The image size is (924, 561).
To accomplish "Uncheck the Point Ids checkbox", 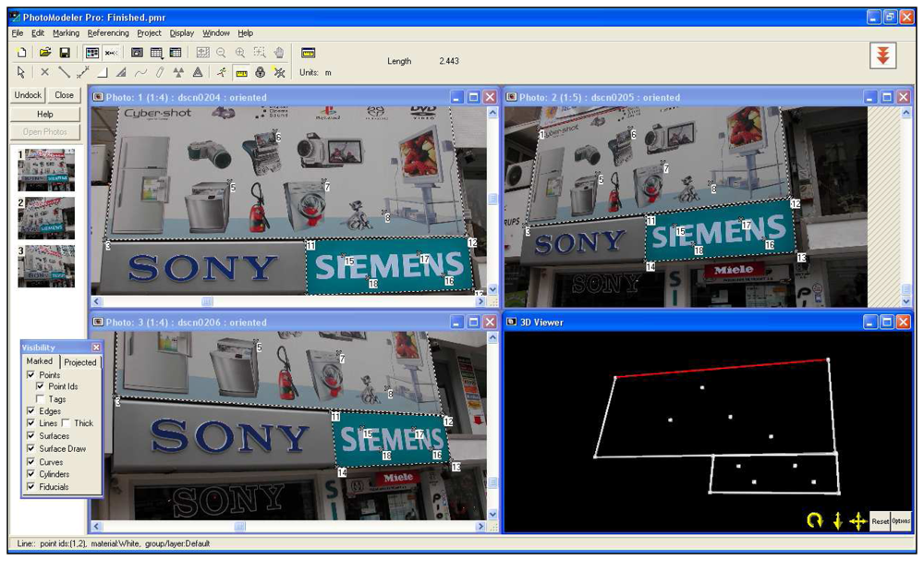I will 40,386.
